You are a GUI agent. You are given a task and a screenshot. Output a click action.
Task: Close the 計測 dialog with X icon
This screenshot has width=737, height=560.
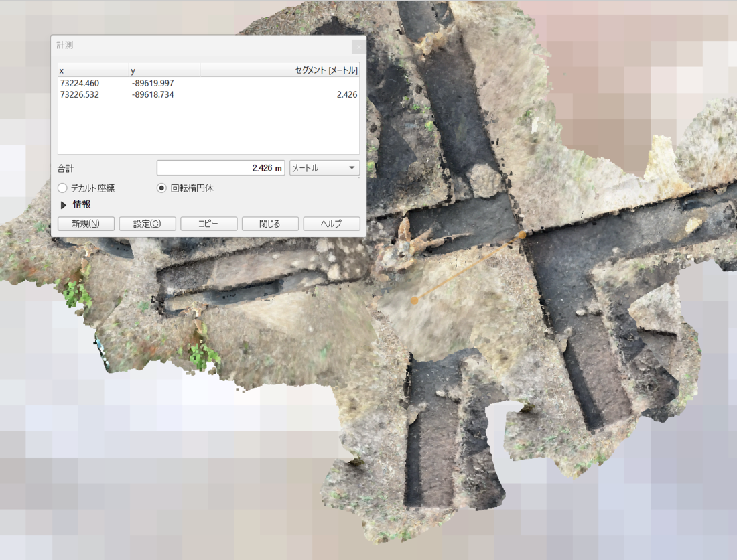click(x=358, y=46)
